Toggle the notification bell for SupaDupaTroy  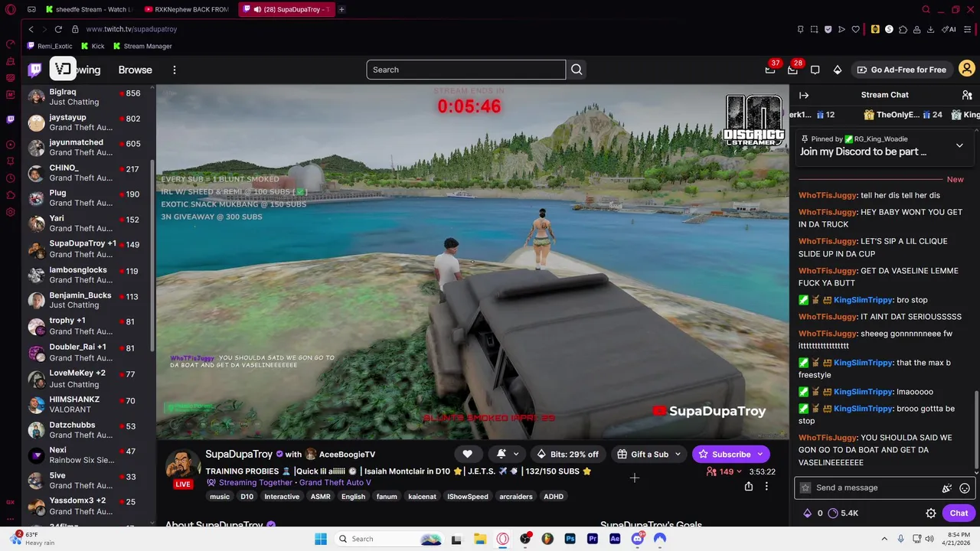coord(501,454)
